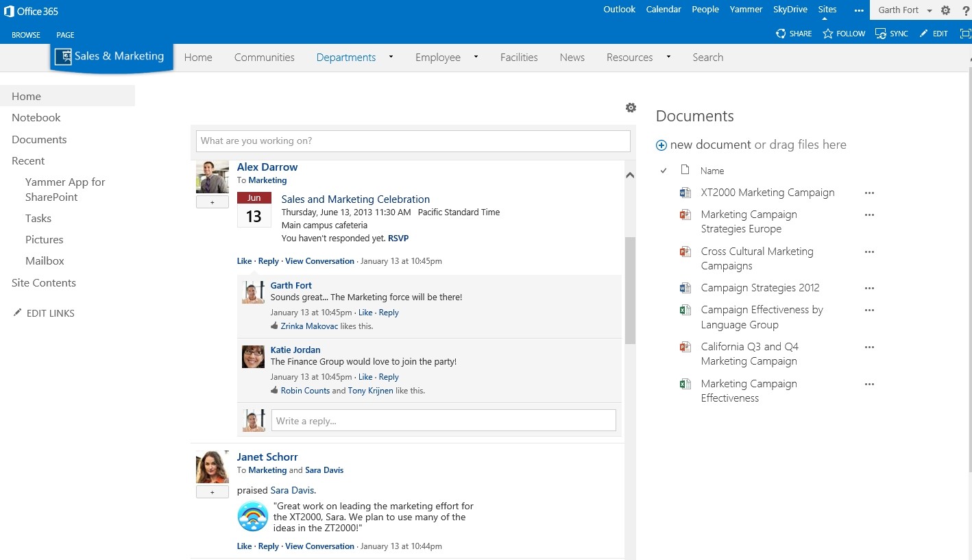Expand the Departments dropdown arrow

tap(391, 57)
